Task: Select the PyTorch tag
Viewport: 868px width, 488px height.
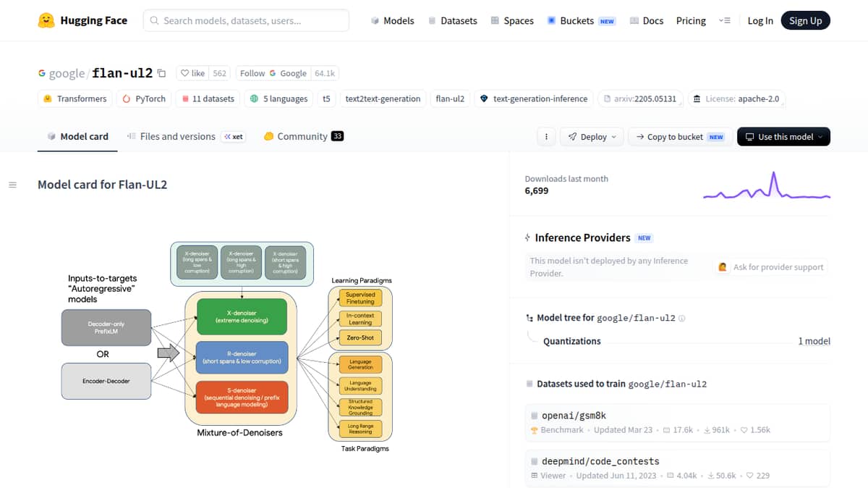Action: [x=143, y=98]
